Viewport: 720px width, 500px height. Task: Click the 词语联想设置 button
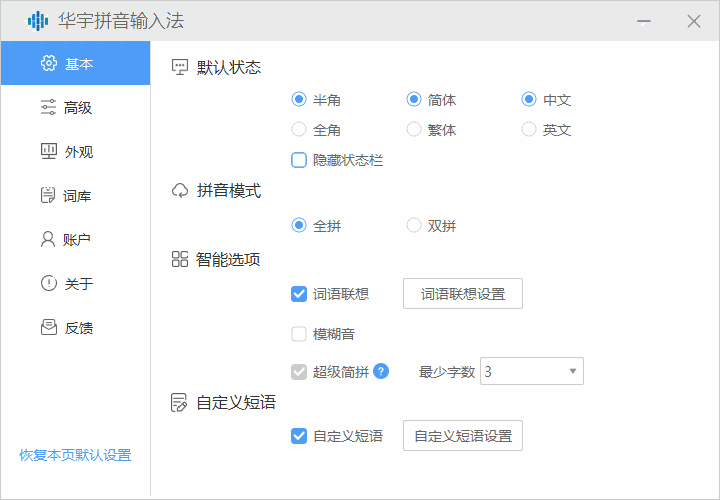(x=463, y=293)
